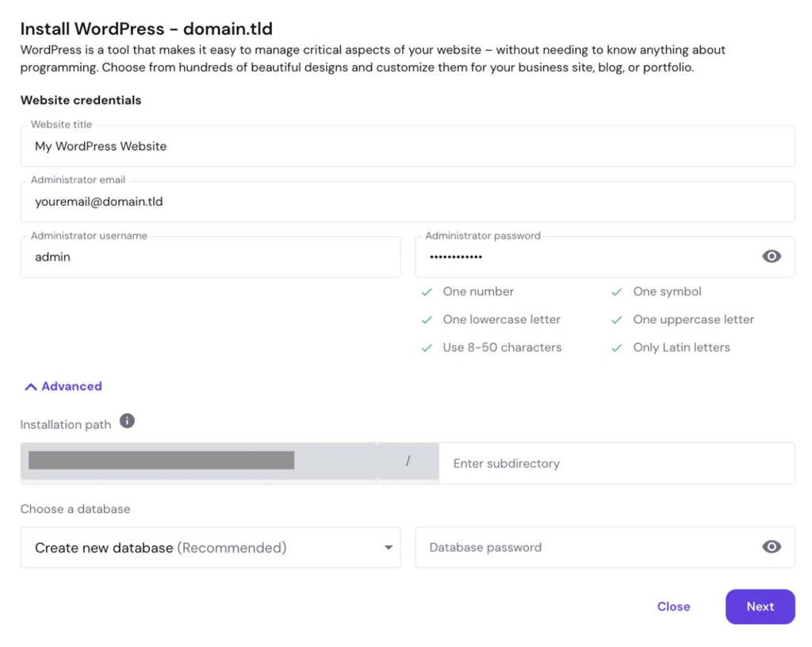Image resolution: width=812 pixels, height=647 pixels.
Task: Click the Website credentials heading
Action: (x=81, y=100)
